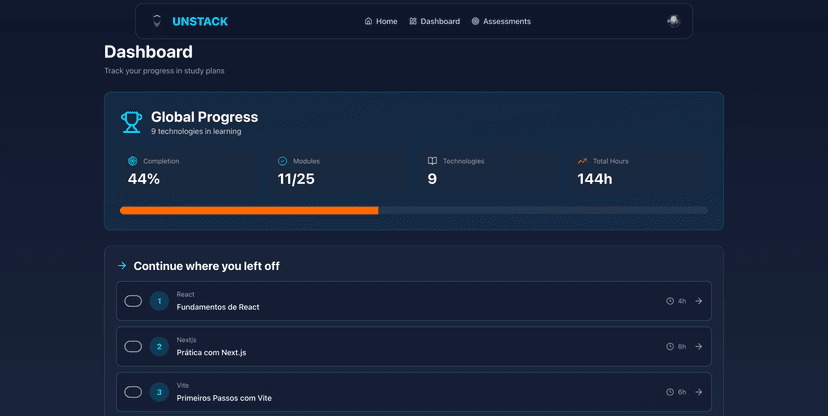This screenshot has width=828, height=416.
Task: Click the Completion target icon
Action: pyautogui.click(x=133, y=161)
